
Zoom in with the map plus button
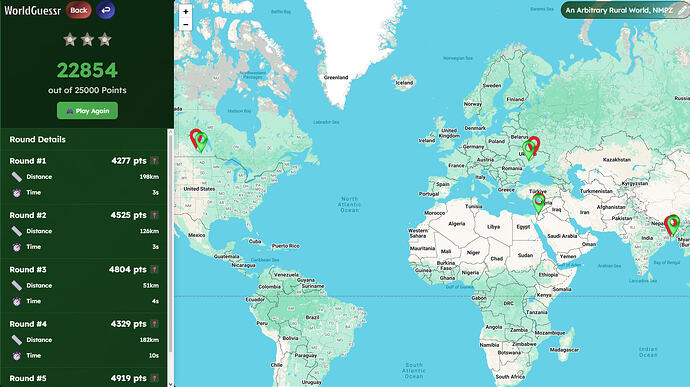point(186,11)
